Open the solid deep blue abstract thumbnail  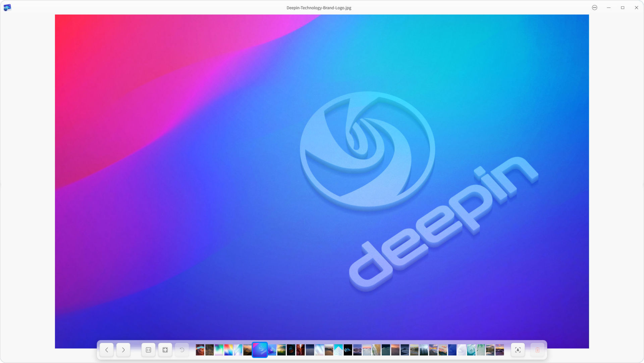(x=452, y=350)
